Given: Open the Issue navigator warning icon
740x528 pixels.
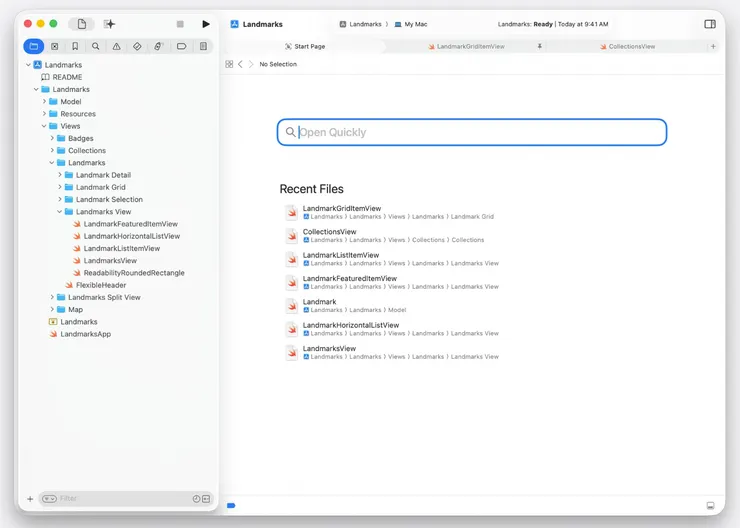Looking at the screenshot, I should pos(117,46).
